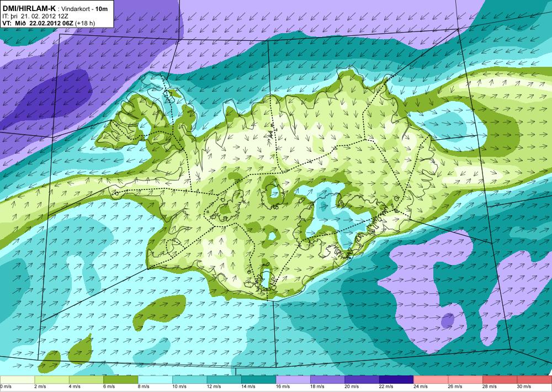Click the 16–18 m/s lavender legend swatch
Image resolution: width=552 pixels, height=392 pixels.
(293, 379)
